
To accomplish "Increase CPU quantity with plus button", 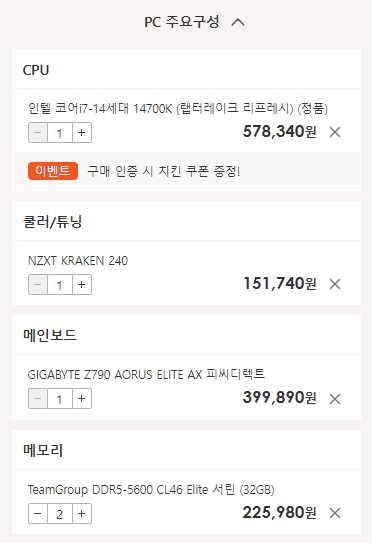I will pos(82,132).
